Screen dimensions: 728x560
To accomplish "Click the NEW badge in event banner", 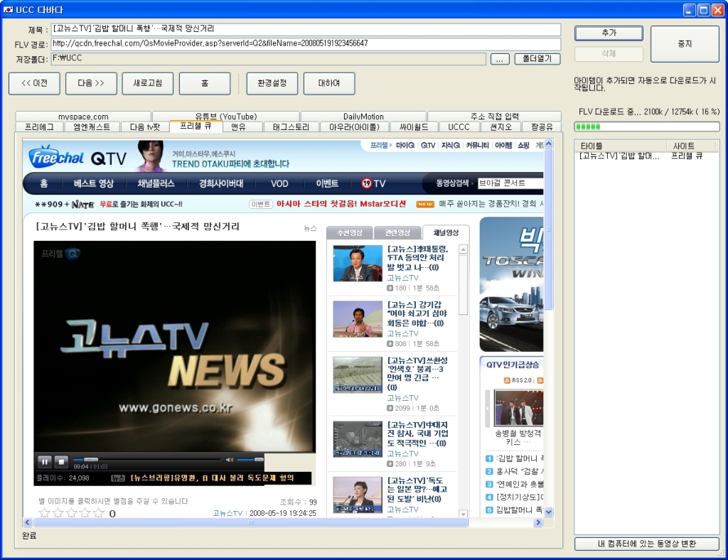I will tap(425, 204).
